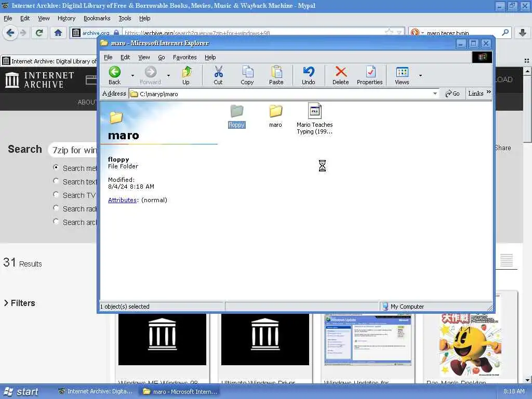Viewport: 532px width, 399px height.
Task: Click the Windows Update screenshot thumbnail
Action: point(368,339)
